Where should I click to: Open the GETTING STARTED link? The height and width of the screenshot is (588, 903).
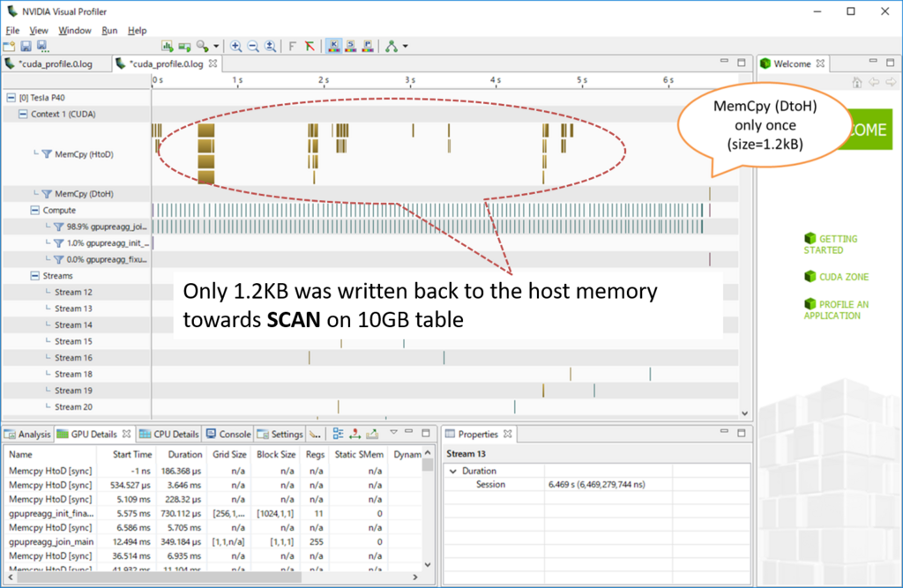831,244
